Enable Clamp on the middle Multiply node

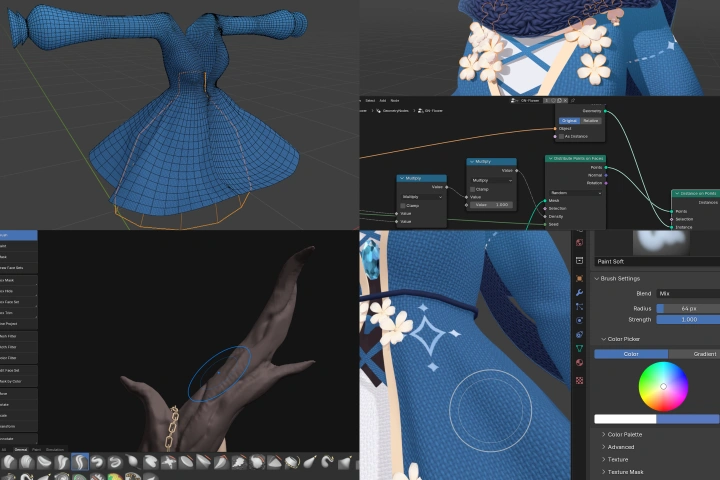[x=472, y=189]
